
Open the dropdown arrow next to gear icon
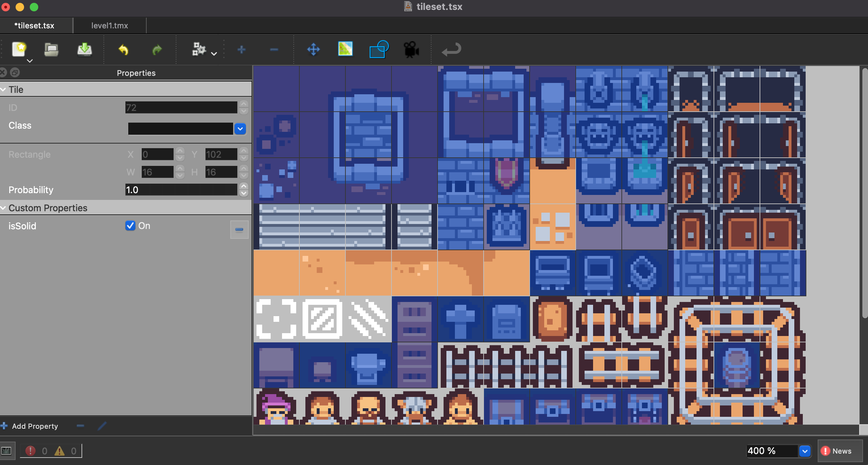click(x=214, y=54)
